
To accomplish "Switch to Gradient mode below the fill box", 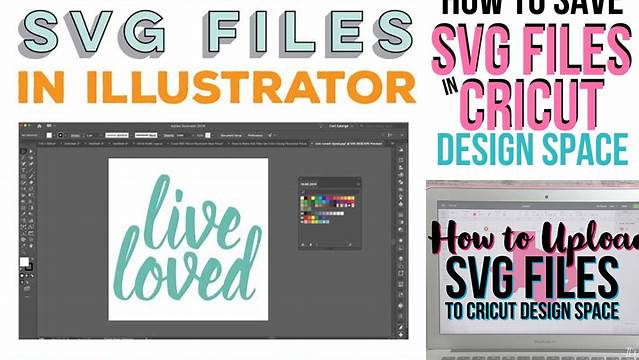I will click(x=27, y=276).
